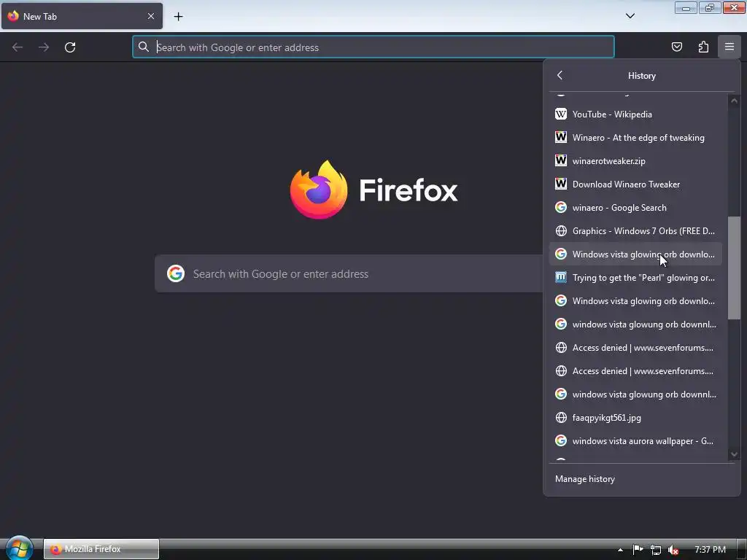Click globe favicon beside faaqpyikgt561.jpg
Viewport: 747px width, 560px height.
tap(561, 418)
